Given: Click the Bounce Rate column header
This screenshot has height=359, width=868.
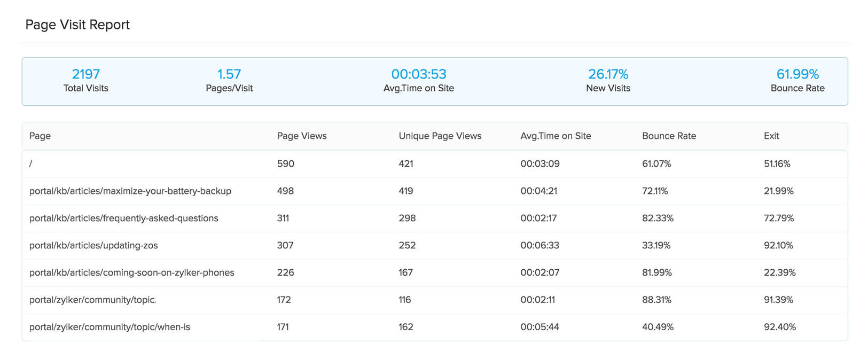Looking at the screenshot, I should (669, 136).
